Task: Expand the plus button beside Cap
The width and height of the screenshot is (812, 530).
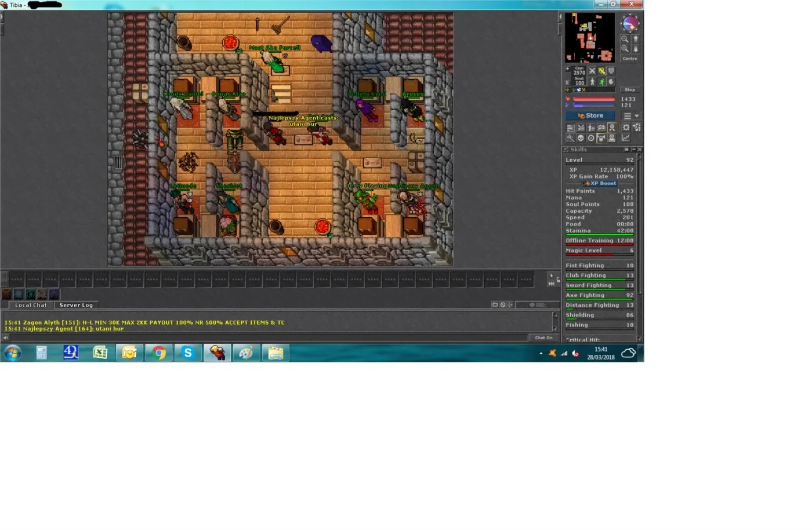Action: pyautogui.click(x=568, y=69)
